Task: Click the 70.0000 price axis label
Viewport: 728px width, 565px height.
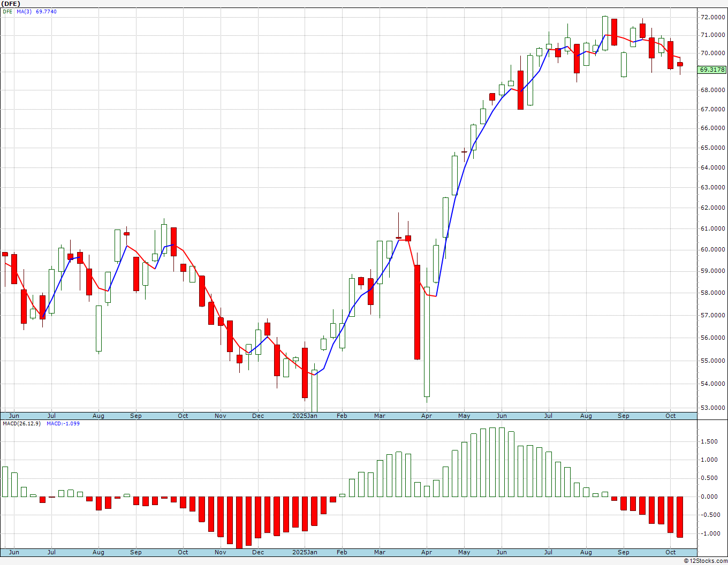Action: pyautogui.click(x=713, y=54)
